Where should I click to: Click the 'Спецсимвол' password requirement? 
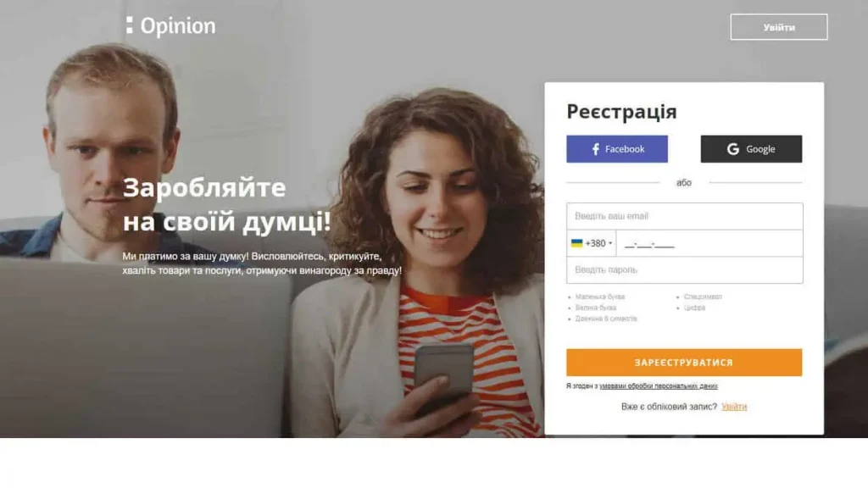point(703,297)
